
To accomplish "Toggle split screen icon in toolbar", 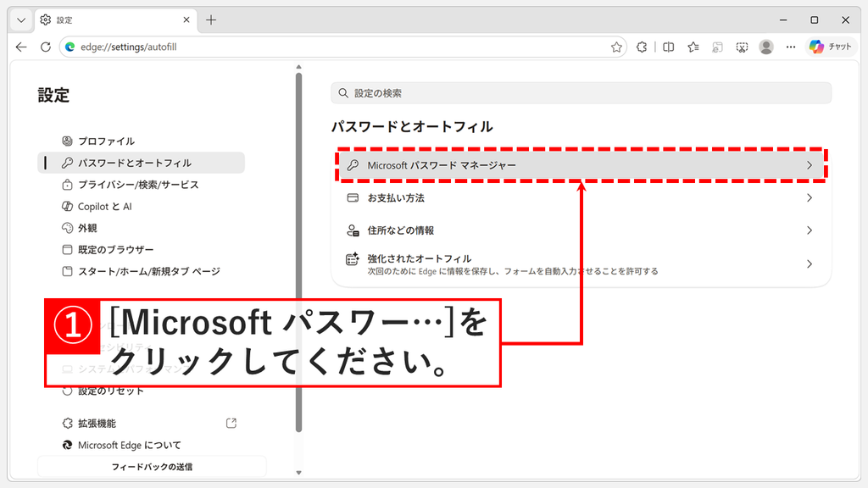I will tap(668, 47).
